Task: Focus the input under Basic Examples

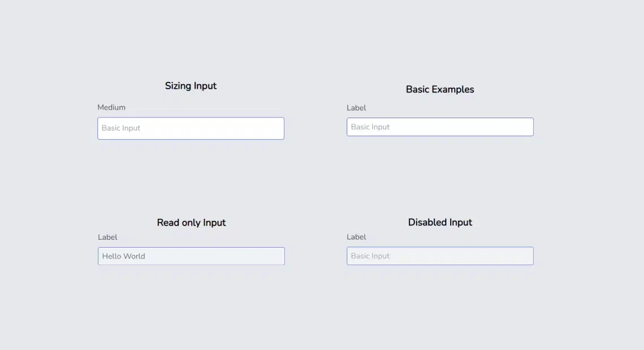Action: tap(440, 127)
